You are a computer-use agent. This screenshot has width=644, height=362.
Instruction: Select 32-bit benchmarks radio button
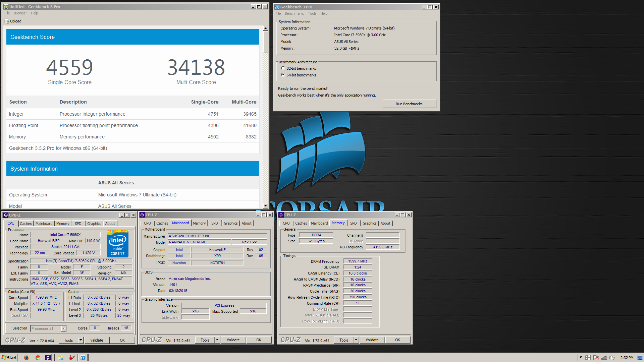pyautogui.click(x=283, y=68)
